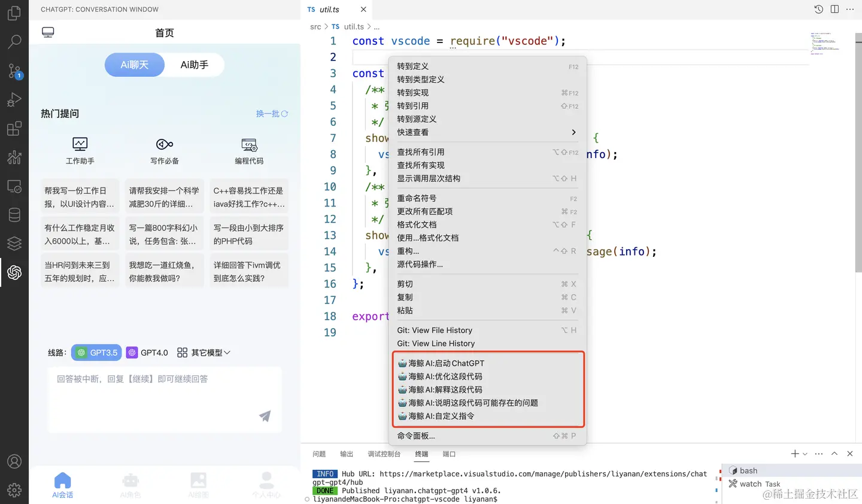The width and height of the screenshot is (862, 504).
Task: Click the 编程代码 category icon
Action: 249,145
